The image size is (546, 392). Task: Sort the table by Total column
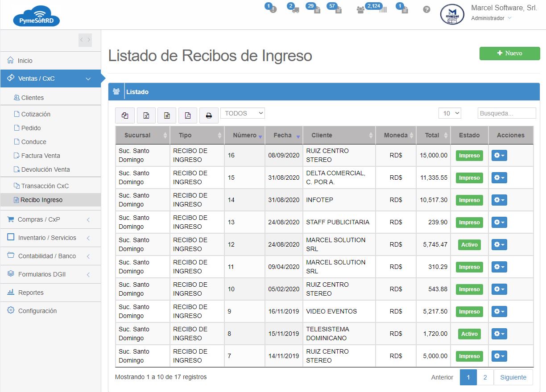click(x=433, y=135)
